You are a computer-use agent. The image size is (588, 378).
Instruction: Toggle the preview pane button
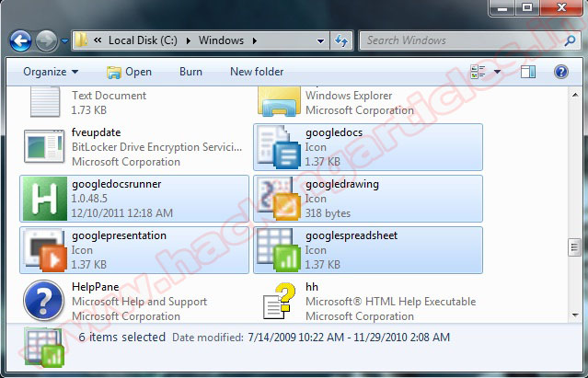(x=528, y=72)
